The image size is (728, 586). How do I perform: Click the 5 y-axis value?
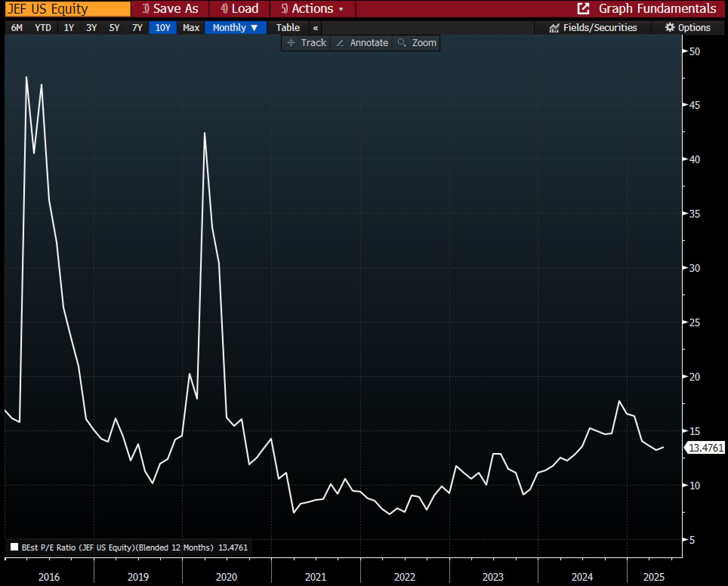[x=692, y=540]
